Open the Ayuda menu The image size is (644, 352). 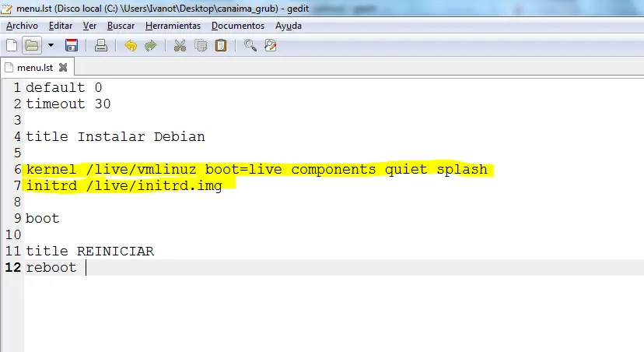pos(289,26)
